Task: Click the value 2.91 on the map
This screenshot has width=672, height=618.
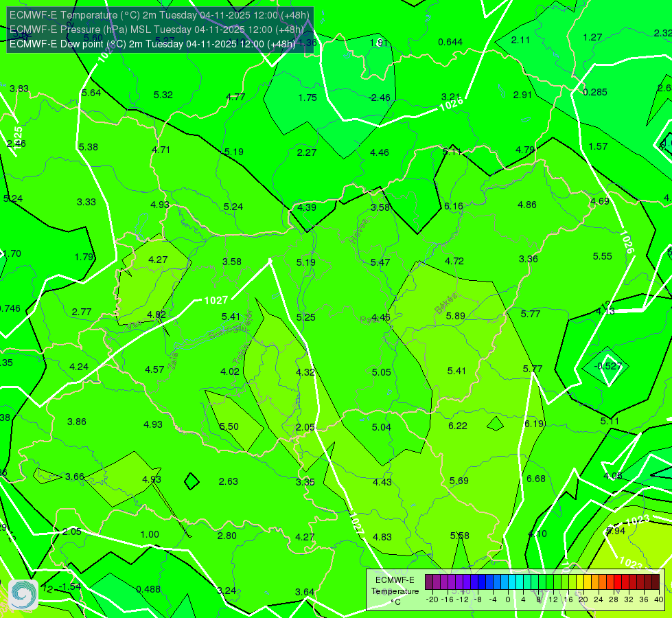Action: (522, 95)
